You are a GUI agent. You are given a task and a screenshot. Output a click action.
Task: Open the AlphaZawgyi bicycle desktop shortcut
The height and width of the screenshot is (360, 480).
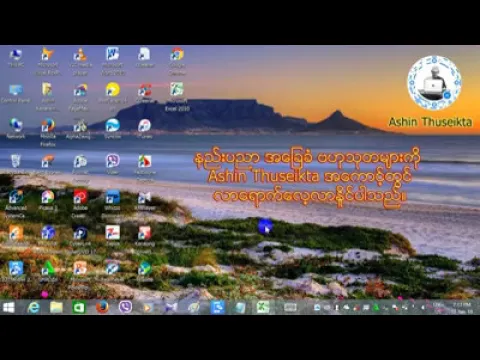(80, 129)
